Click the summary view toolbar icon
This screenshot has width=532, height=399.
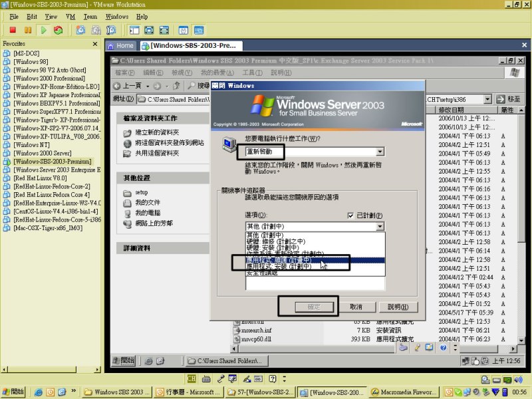tap(184, 30)
